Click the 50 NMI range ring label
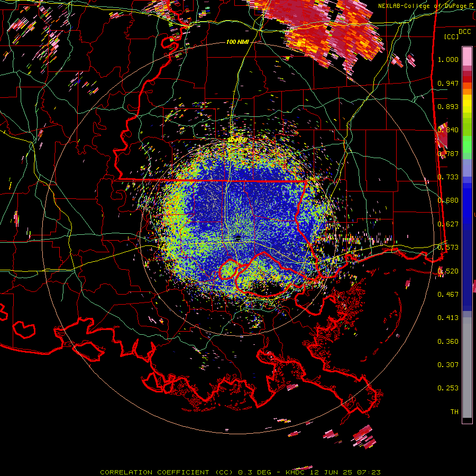This screenshot has height=476, width=476. pos(237,140)
